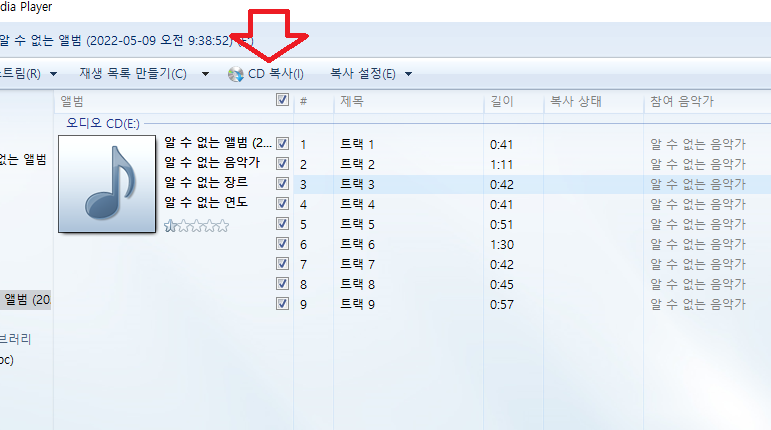Uncheck the checkbox for 트랙 1

(282, 144)
